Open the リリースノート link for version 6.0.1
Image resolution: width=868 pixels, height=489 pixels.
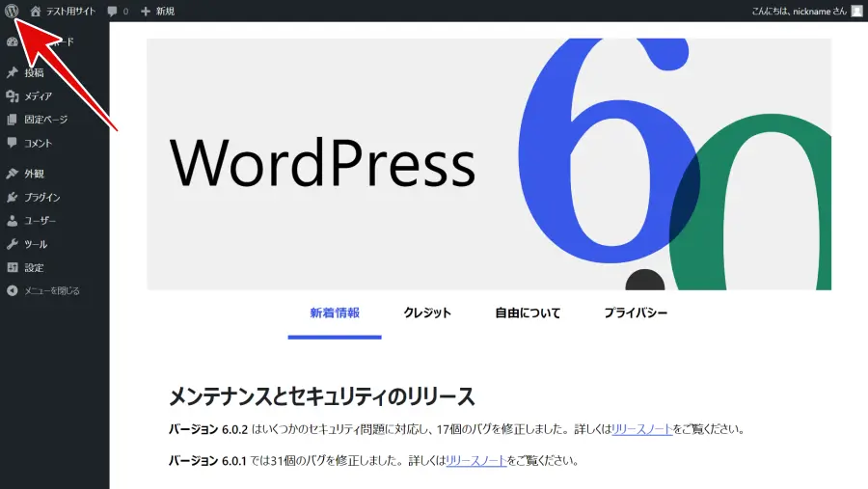pos(476,461)
